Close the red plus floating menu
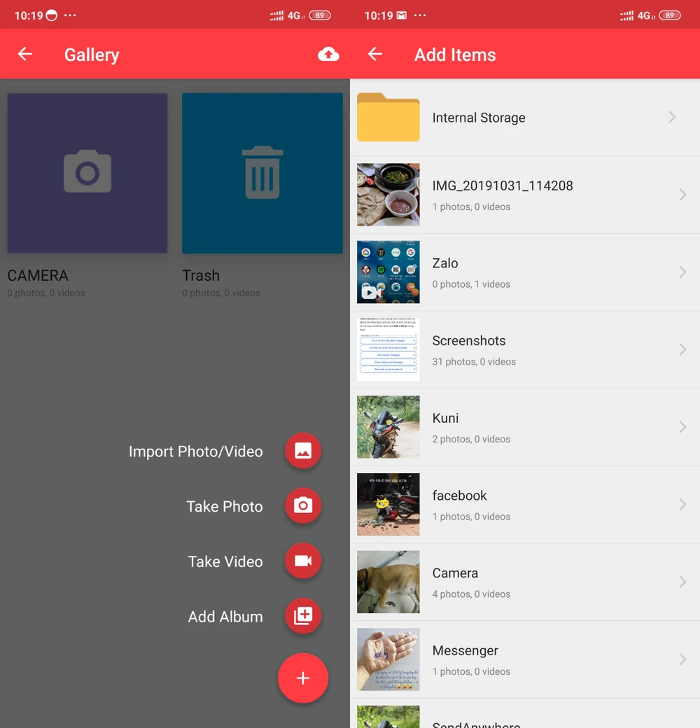 (x=302, y=678)
